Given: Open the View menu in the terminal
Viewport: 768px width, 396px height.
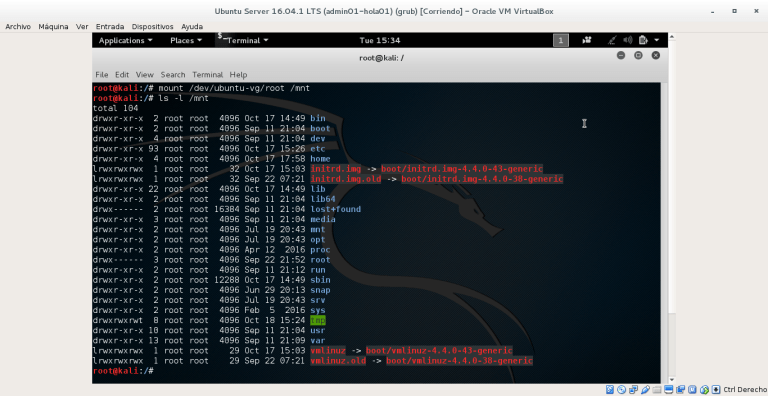Looking at the screenshot, I should 144,74.
